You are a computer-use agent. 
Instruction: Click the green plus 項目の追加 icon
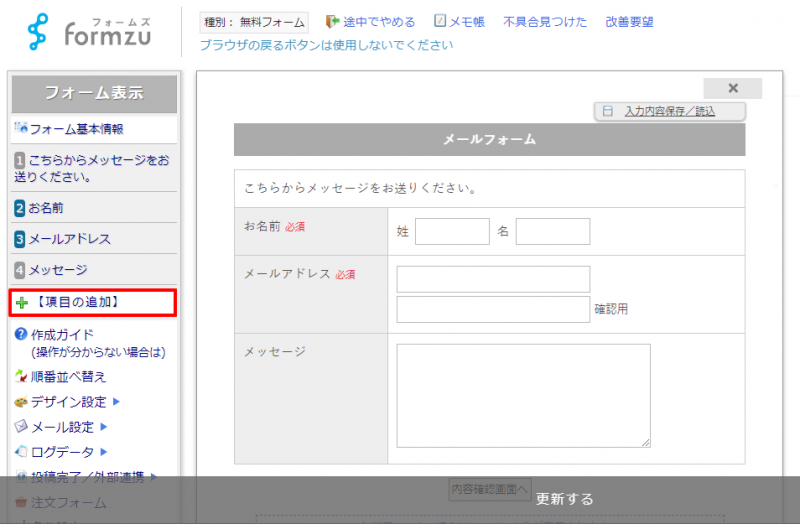pyautogui.click(x=22, y=302)
